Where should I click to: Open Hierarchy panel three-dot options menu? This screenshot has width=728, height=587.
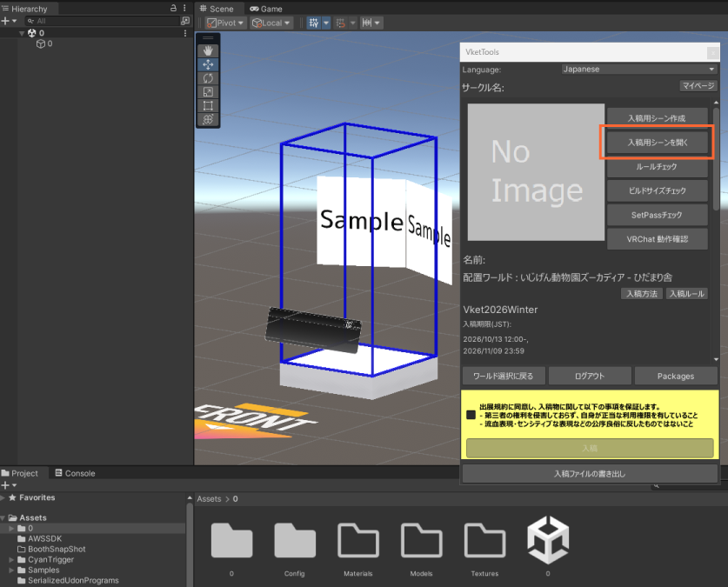[x=184, y=8]
